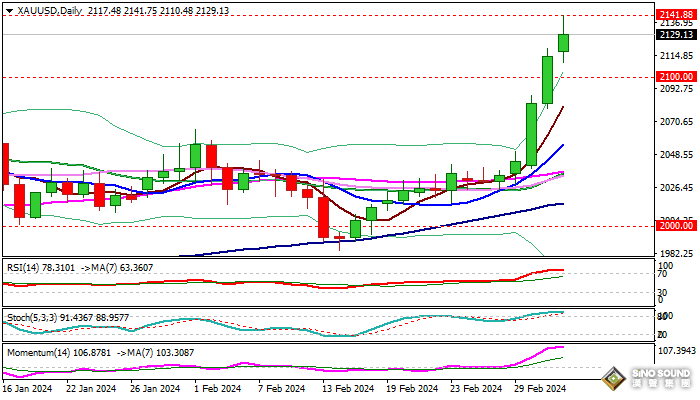Click the 29 Feb 2024 date label
Viewport: 700px width, 400px height.
(541, 388)
